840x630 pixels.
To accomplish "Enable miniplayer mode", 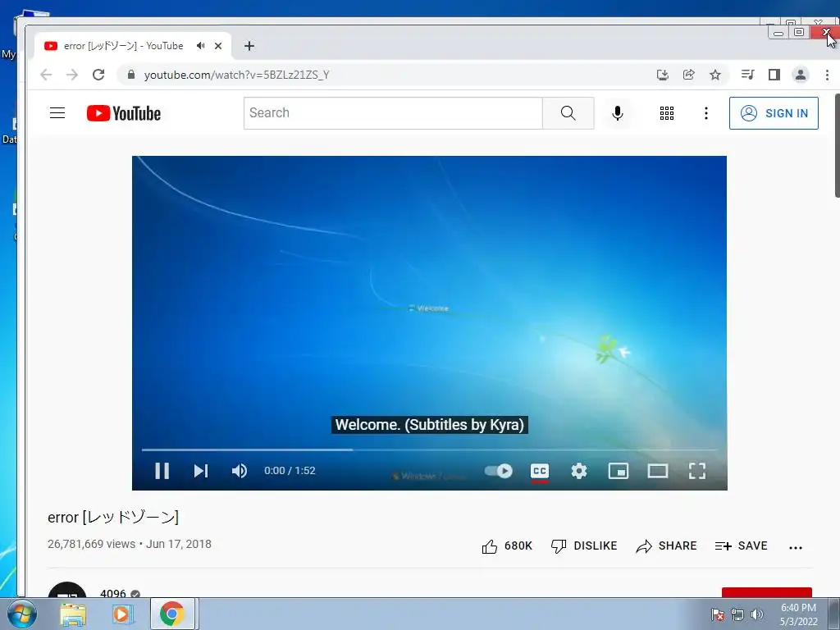I will pyautogui.click(x=619, y=470).
